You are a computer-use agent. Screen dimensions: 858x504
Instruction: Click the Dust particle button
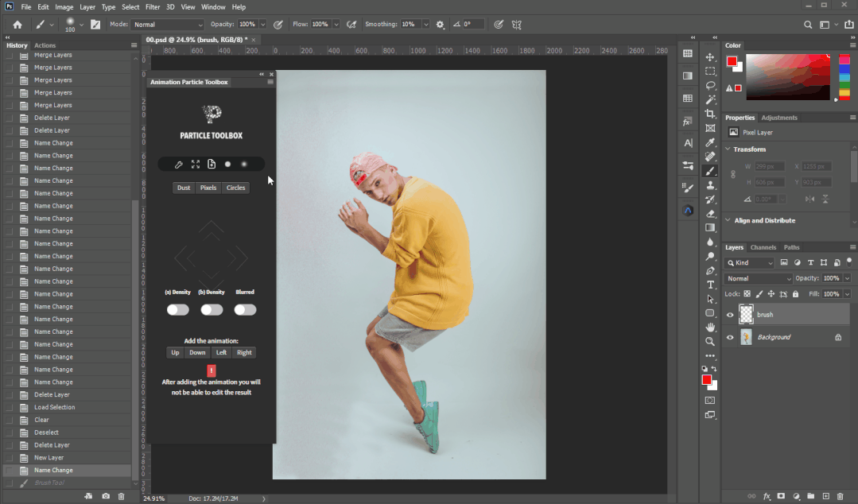coord(184,188)
